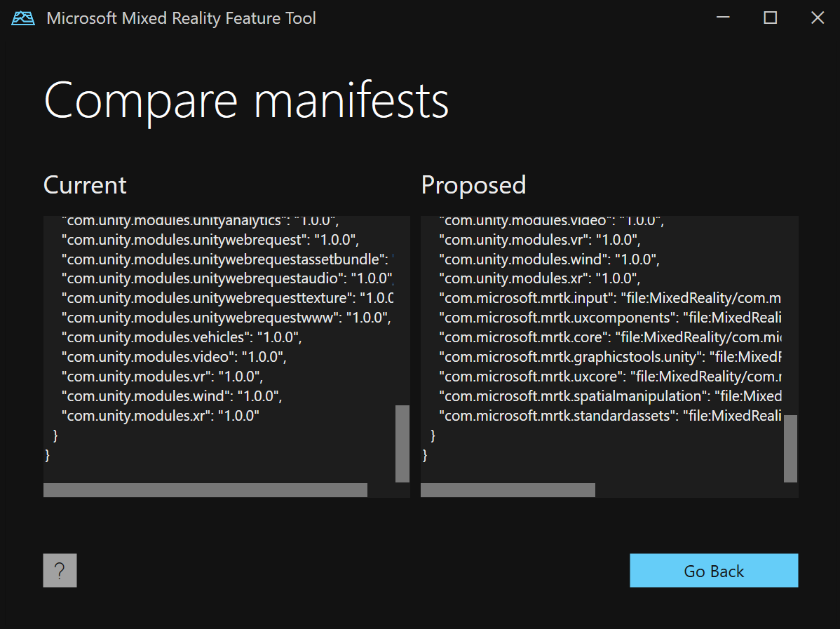Select the com.unity.modules.unitywebrequestwww entry
Image resolution: width=840 pixels, height=629 pixels.
(x=224, y=318)
